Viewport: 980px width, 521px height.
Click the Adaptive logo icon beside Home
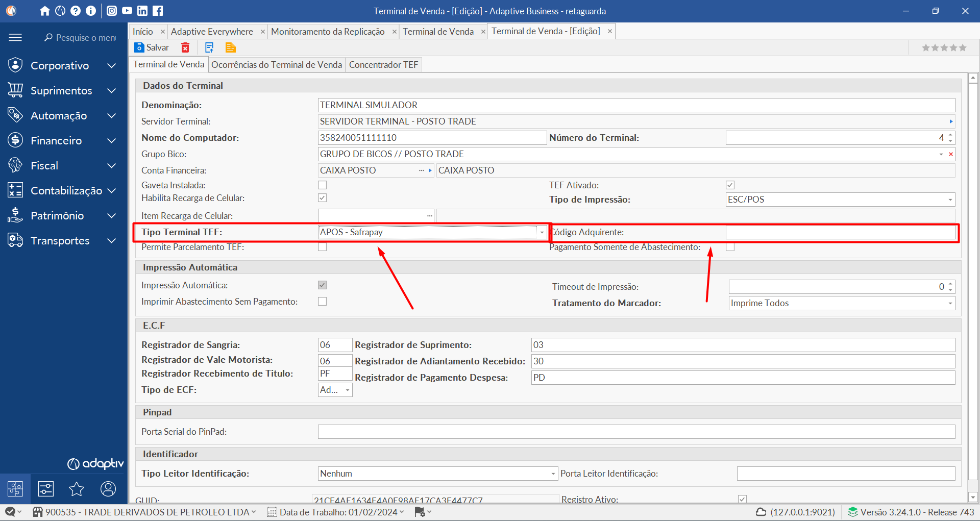click(x=60, y=11)
